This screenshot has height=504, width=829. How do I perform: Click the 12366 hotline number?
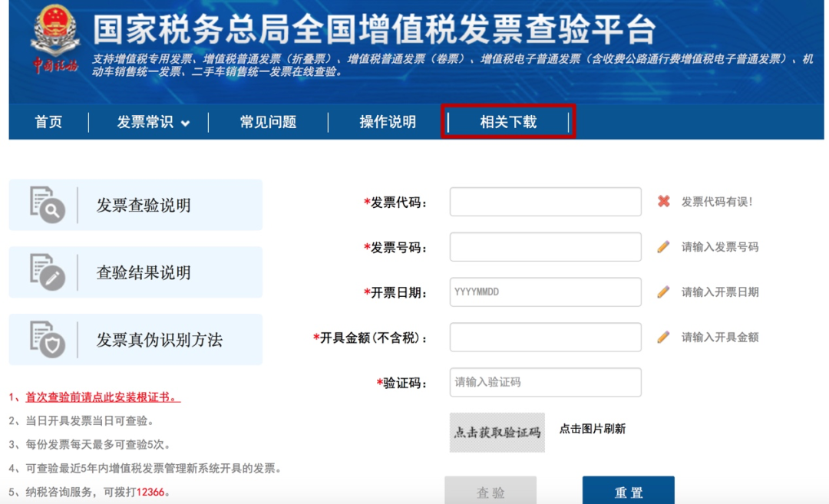[x=150, y=492]
